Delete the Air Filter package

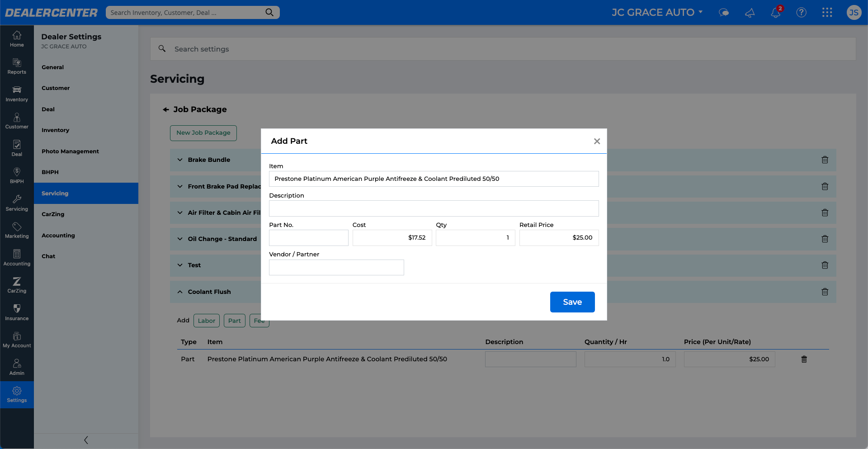click(825, 213)
